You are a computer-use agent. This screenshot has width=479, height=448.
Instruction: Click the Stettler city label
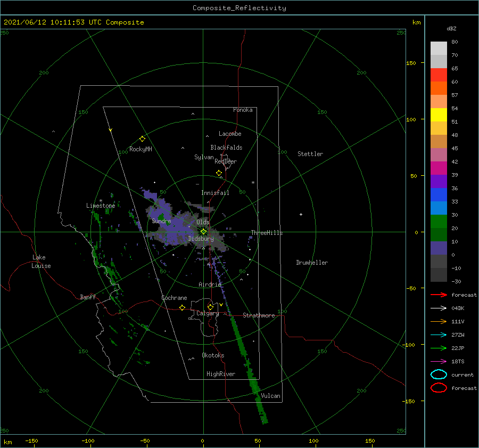point(310,154)
